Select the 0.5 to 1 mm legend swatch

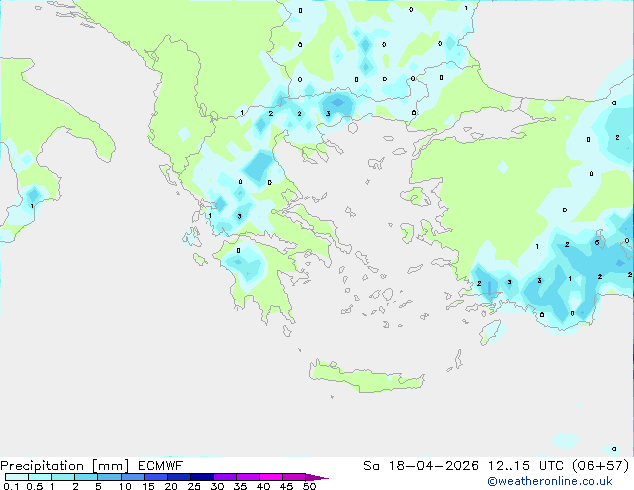click(x=40, y=477)
